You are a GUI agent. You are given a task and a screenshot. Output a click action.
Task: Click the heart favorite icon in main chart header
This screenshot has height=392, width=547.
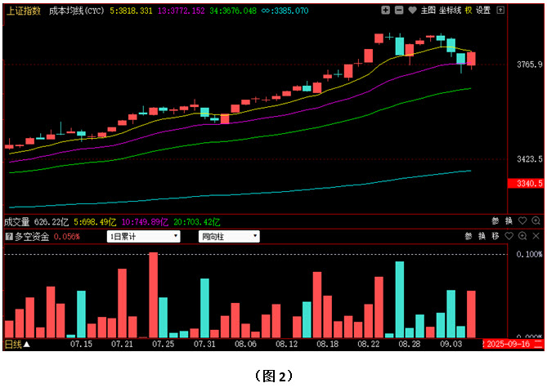tap(412, 10)
